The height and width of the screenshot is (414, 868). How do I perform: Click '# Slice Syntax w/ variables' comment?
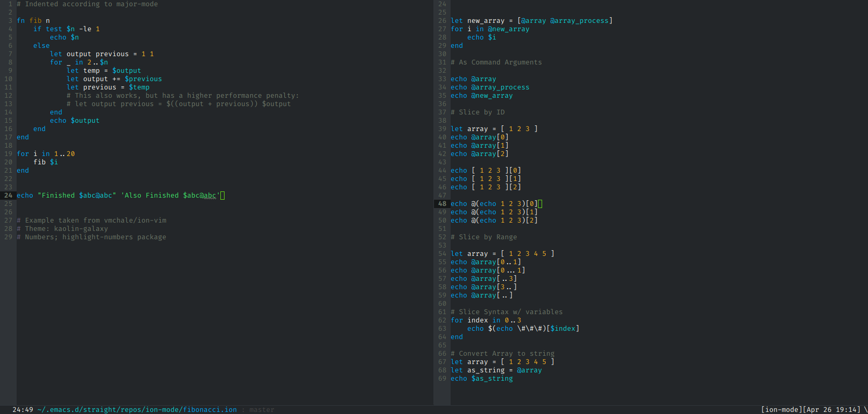click(507, 312)
